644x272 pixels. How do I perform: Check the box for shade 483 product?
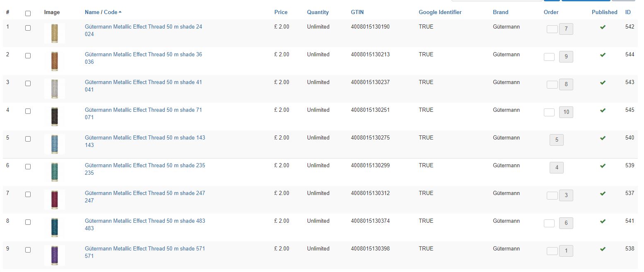[x=28, y=222]
